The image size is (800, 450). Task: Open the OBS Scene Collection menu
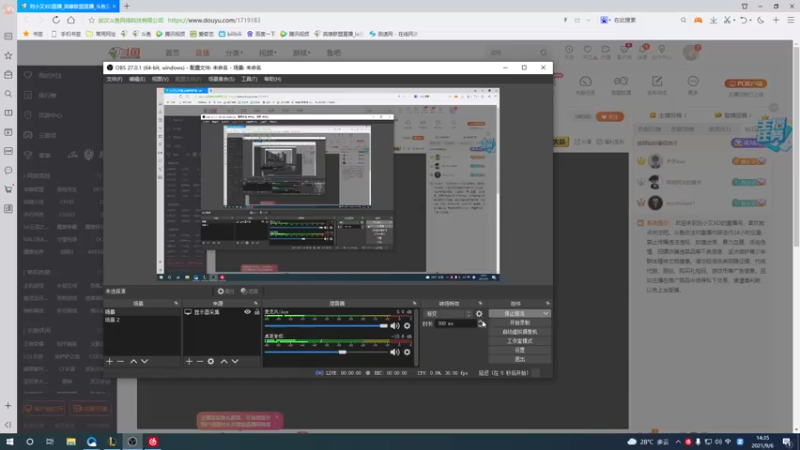[x=221, y=79]
